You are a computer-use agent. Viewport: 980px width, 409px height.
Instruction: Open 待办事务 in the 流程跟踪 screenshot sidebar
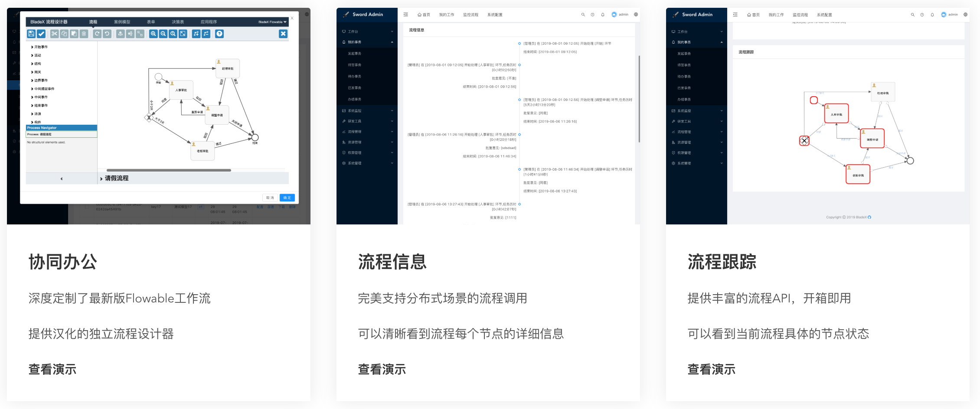coord(684,77)
